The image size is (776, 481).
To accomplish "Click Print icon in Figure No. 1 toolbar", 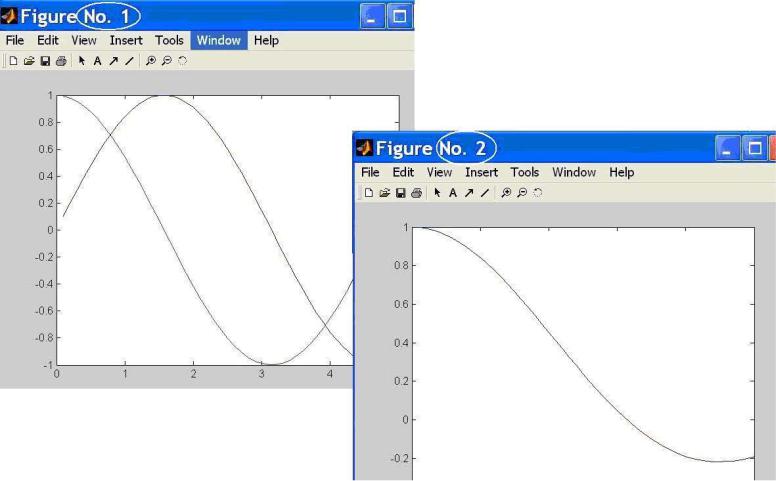I will point(61,61).
